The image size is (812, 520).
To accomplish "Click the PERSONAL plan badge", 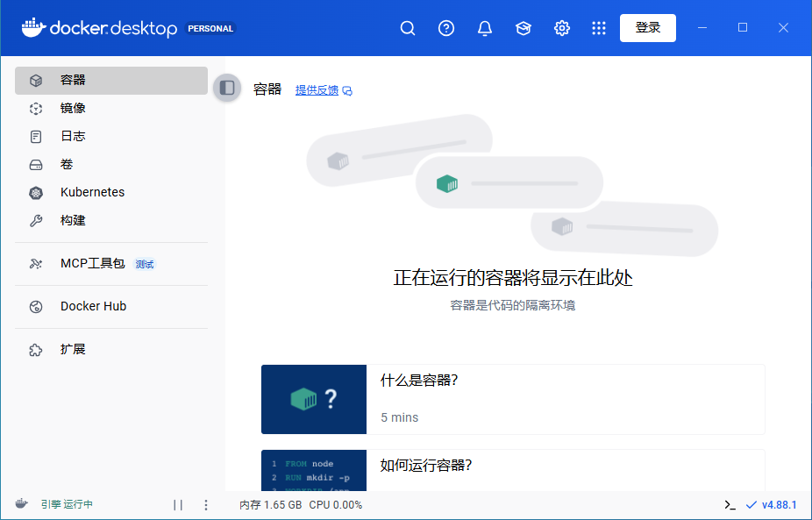I will (x=210, y=28).
